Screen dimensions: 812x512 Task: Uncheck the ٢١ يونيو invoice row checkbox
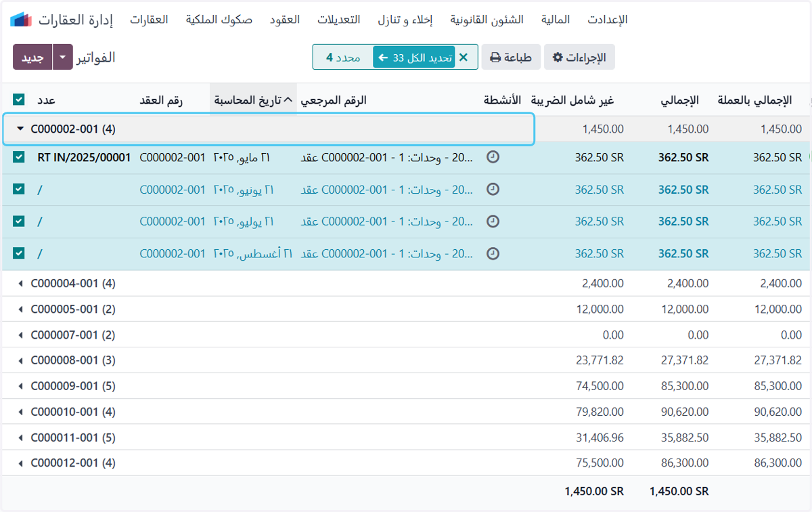click(18, 190)
